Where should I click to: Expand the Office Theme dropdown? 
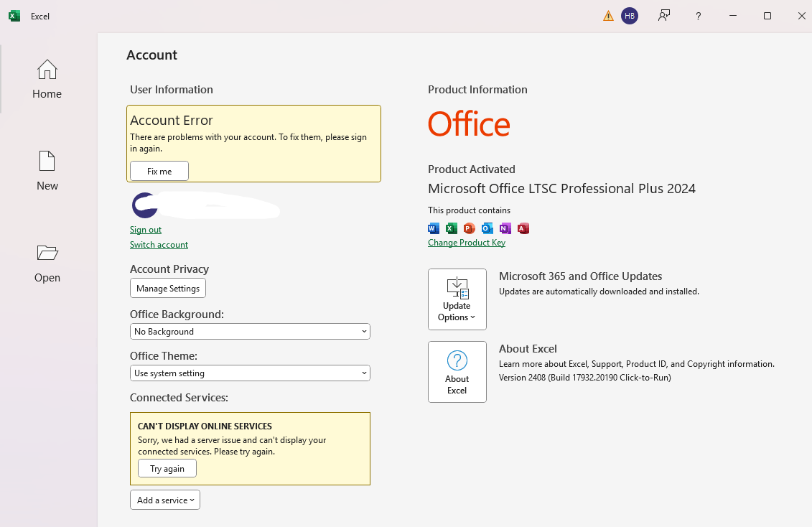tap(250, 373)
